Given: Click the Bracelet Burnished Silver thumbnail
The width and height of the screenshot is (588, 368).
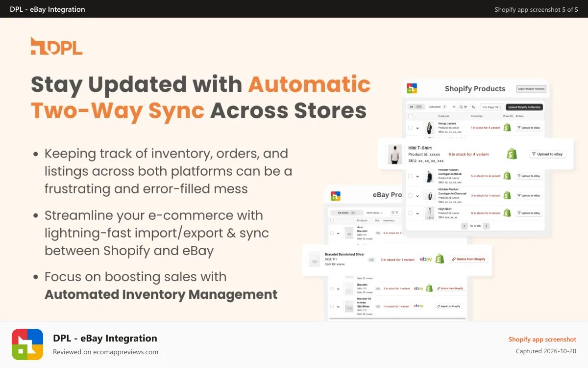Looking at the screenshot, I should pos(314,259).
